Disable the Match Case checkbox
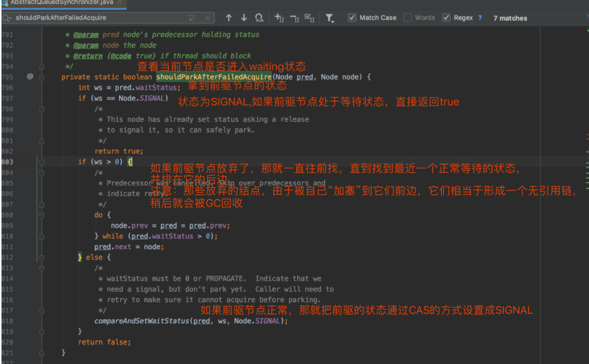The height and width of the screenshot is (364, 589). tap(352, 18)
